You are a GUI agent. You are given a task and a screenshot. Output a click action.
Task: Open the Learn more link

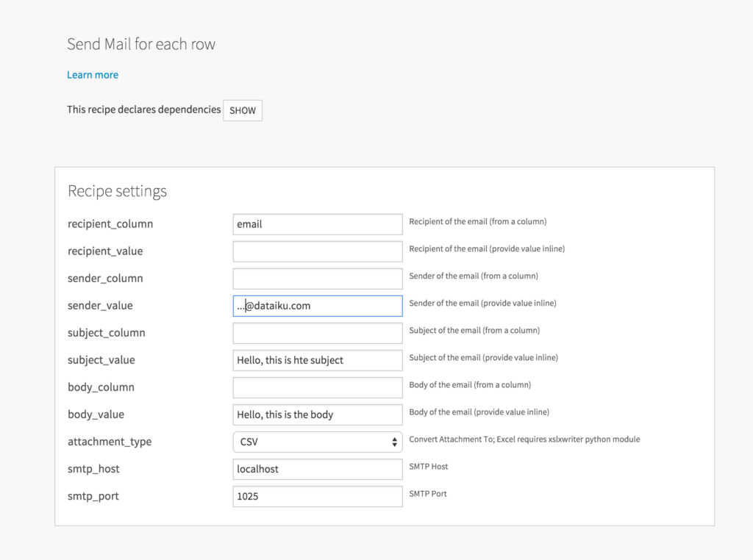[92, 74]
